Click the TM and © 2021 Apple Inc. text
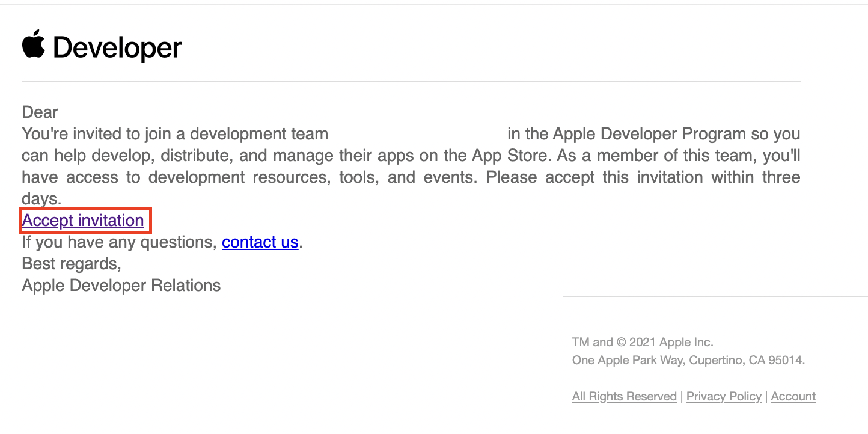The image size is (868, 434). click(x=643, y=342)
